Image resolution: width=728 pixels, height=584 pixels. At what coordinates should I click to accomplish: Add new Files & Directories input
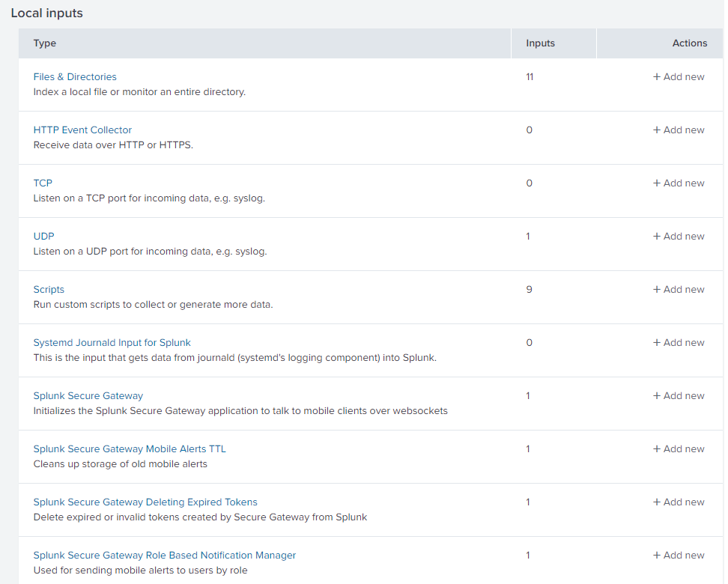[679, 76]
